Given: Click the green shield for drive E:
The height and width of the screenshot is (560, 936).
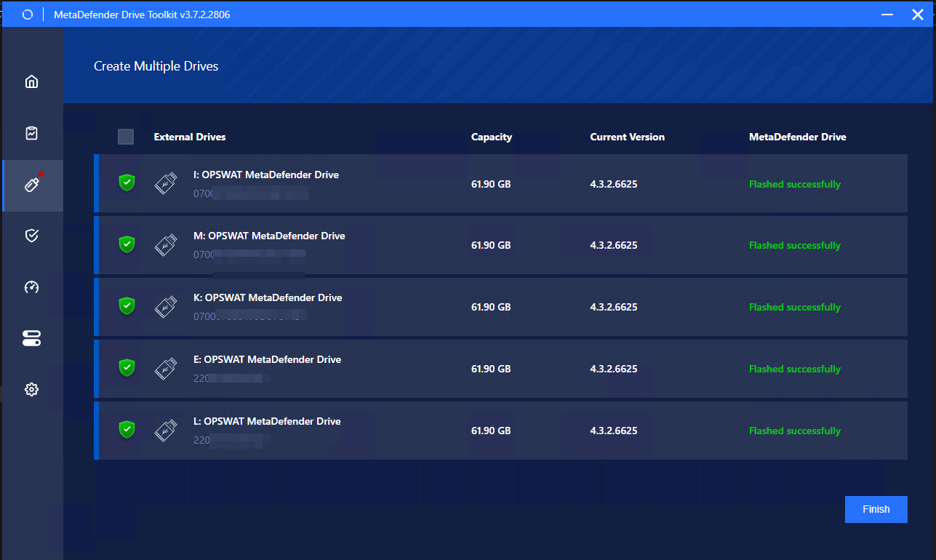Looking at the screenshot, I should point(127,368).
